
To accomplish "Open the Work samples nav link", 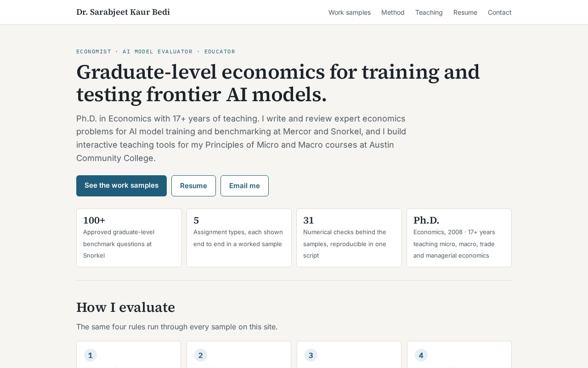I will [x=350, y=12].
